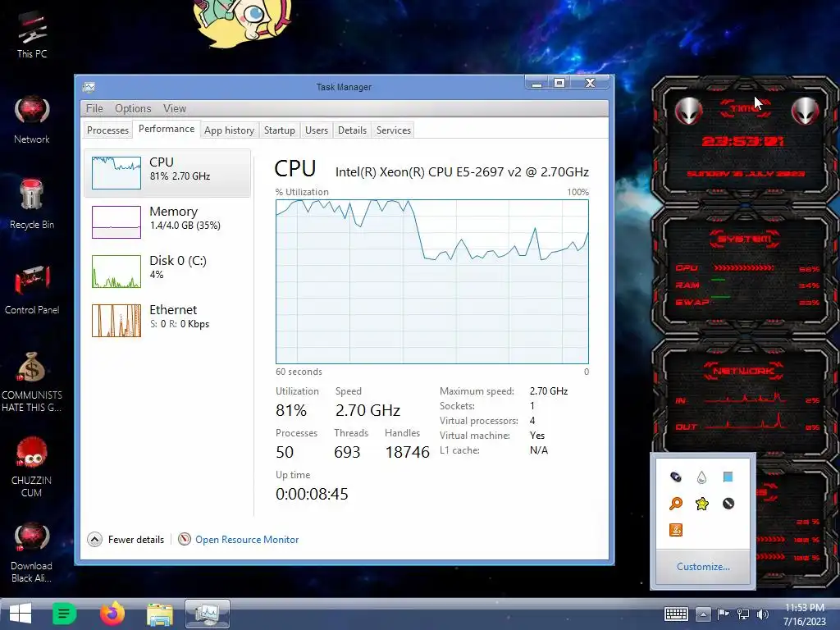840x630 pixels.
Task: Collapse Task Manager with Fewer details
Action: [126, 540]
